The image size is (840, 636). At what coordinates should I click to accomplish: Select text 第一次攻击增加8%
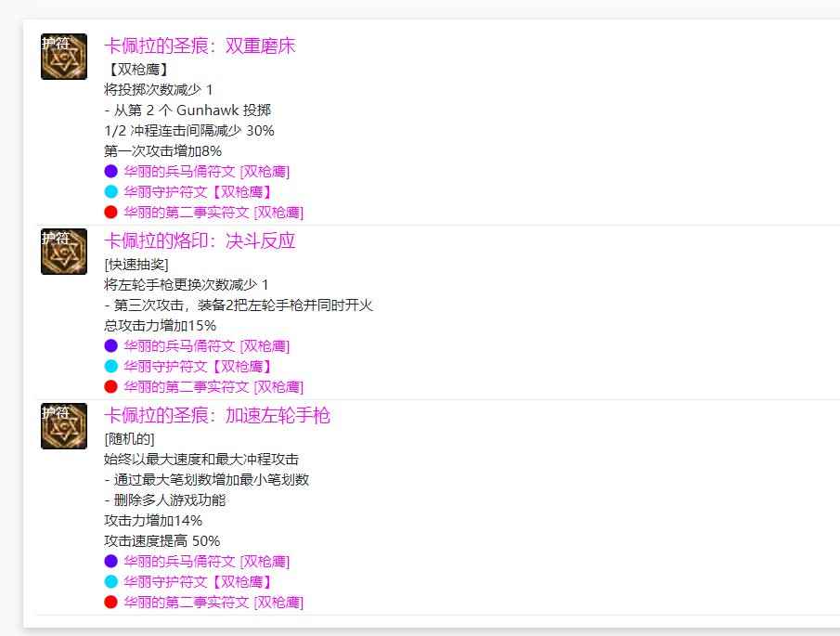click(x=162, y=150)
